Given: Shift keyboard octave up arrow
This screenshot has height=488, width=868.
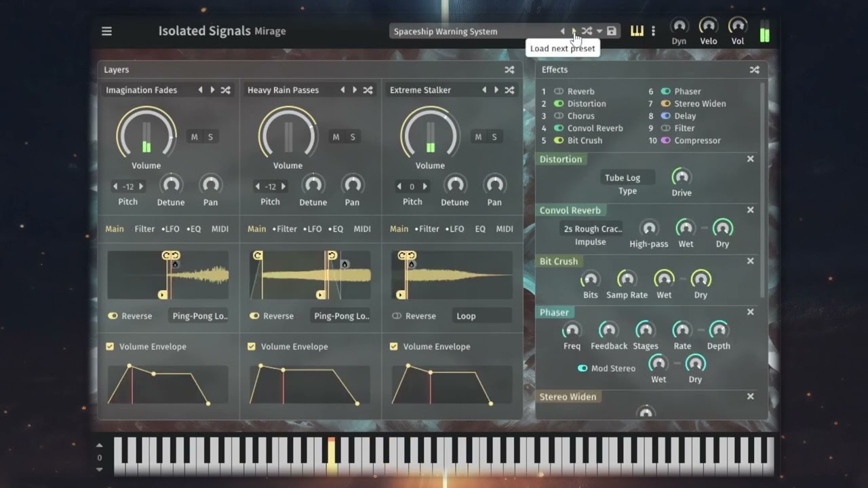Looking at the screenshot, I should [100, 445].
